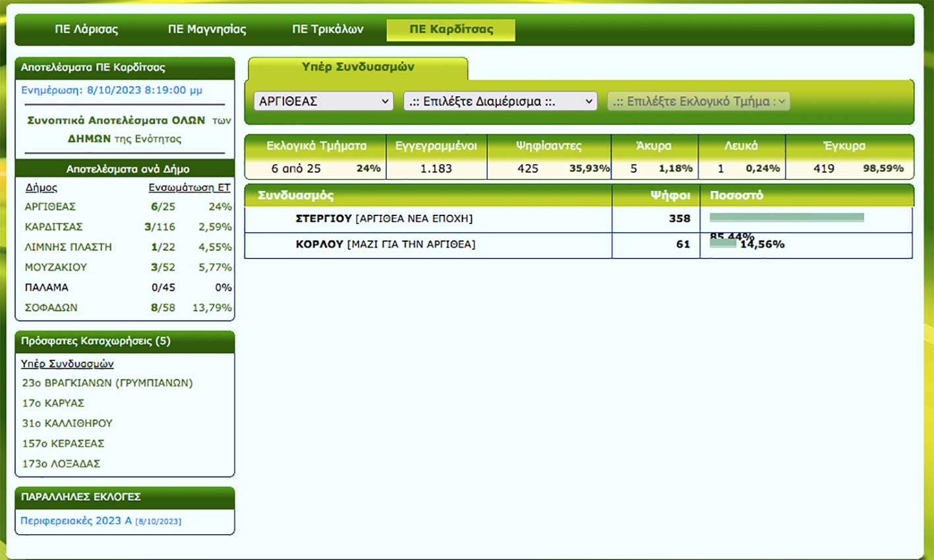This screenshot has width=934, height=560.
Task: Open recent entry 17ο ΚΑΡΥΑΣ
Action: pos(53,403)
